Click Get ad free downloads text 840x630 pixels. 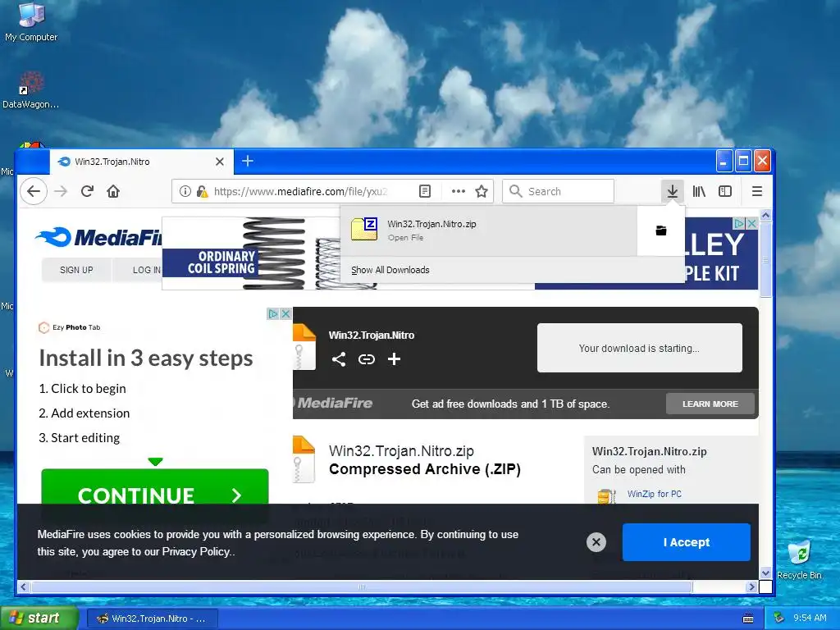point(510,404)
